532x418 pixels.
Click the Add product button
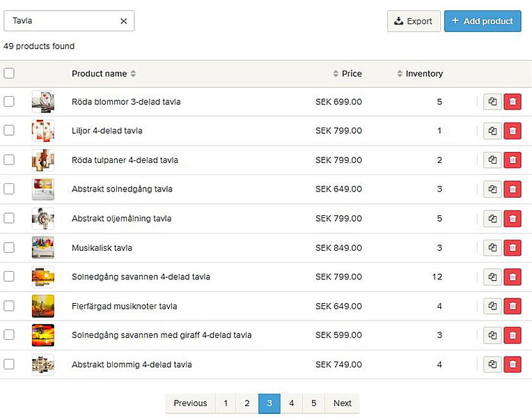482,21
